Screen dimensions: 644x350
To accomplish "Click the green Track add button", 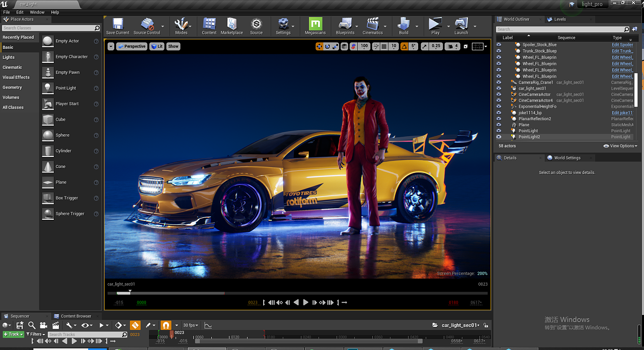I will [x=14, y=334].
